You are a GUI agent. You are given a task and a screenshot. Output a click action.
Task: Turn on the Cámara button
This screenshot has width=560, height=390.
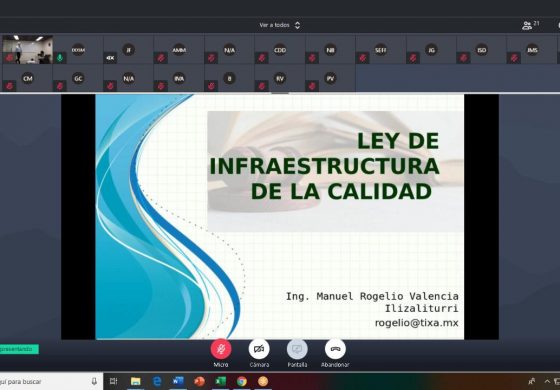(x=259, y=349)
